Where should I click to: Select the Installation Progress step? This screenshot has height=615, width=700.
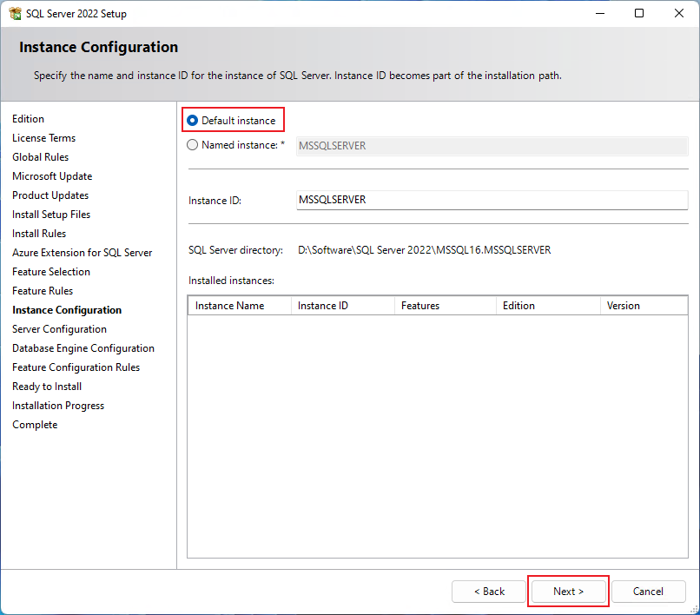58,406
